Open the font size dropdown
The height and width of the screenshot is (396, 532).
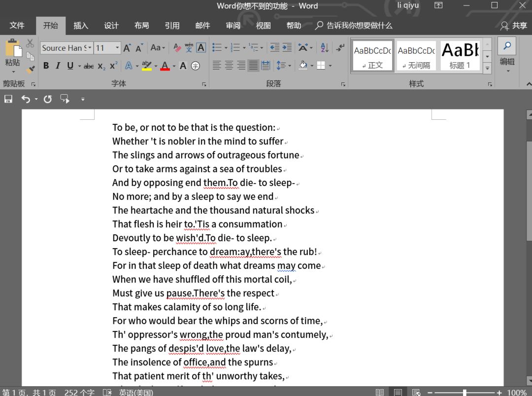coord(117,48)
